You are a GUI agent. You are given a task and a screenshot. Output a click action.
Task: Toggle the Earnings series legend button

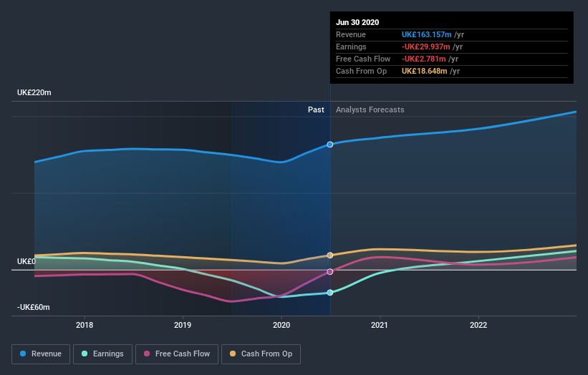pos(102,354)
